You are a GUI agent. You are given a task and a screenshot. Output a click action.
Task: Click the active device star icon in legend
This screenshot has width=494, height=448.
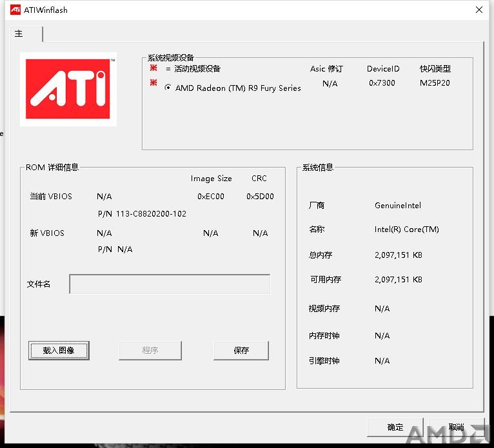(153, 68)
